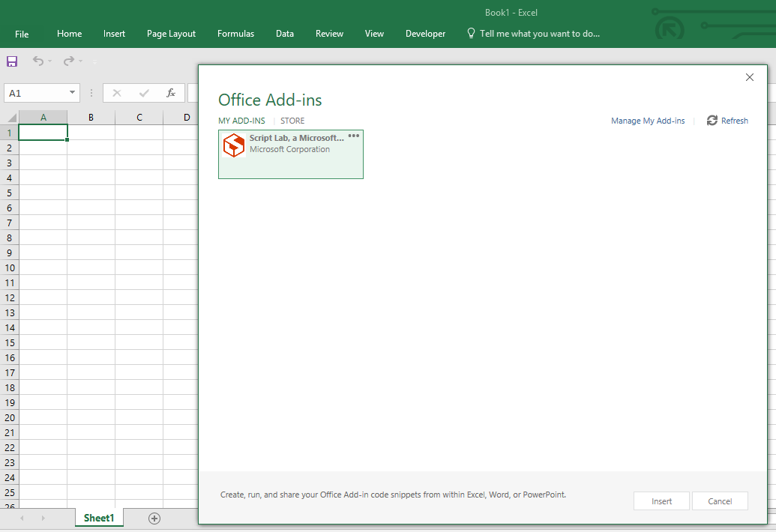Image resolution: width=776 pixels, height=532 pixels.
Task: Click the Cancel X in formula bar
Action: point(117,92)
